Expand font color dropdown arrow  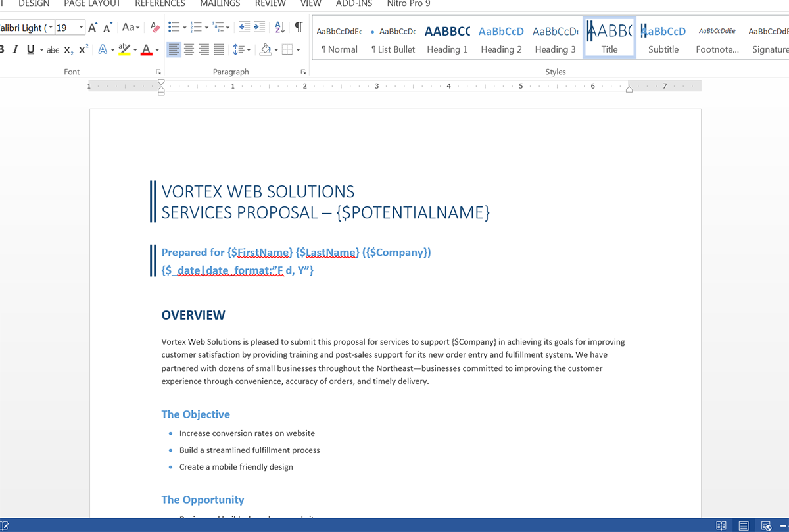pos(156,49)
